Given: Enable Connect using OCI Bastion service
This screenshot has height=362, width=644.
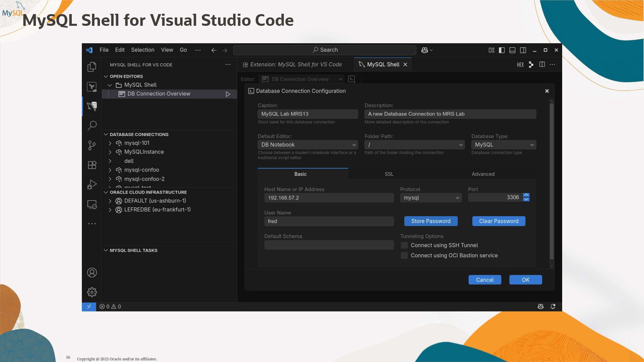Looking at the screenshot, I should click(404, 255).
